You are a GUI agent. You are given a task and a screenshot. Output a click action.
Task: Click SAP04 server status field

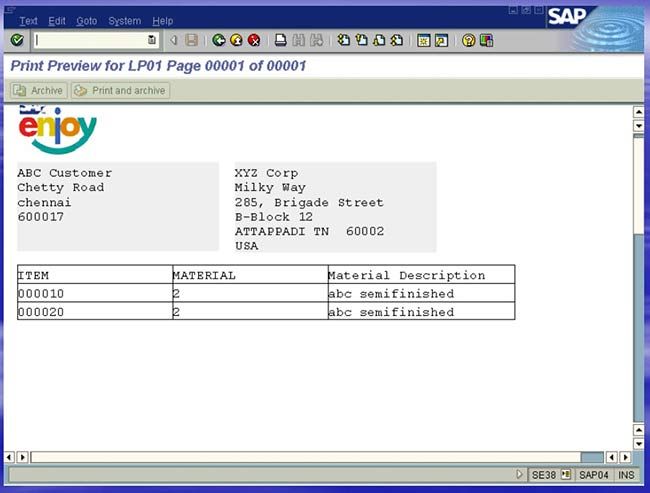[594, 475]
